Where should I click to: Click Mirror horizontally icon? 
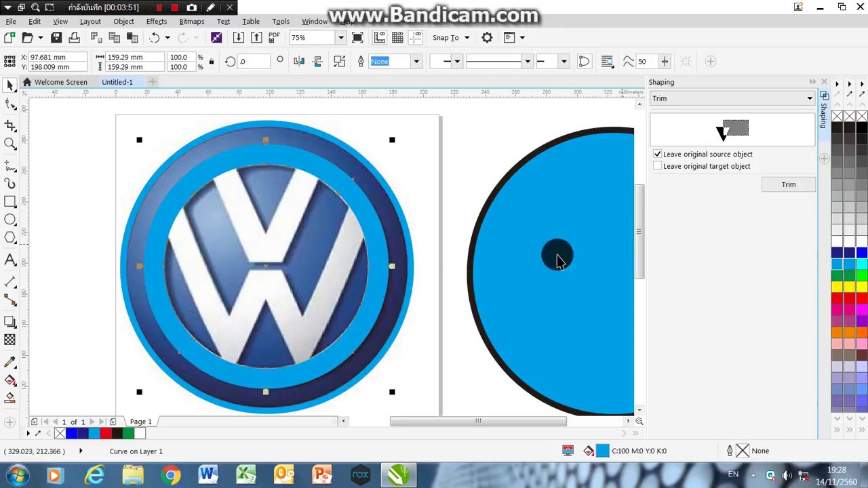tap(299, 62)
